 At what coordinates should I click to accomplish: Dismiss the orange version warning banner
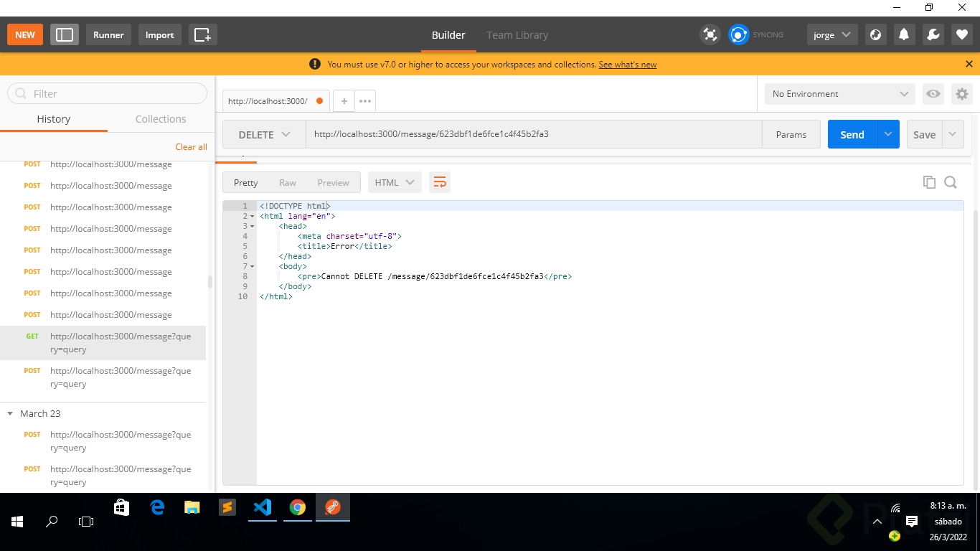[969, 64]
